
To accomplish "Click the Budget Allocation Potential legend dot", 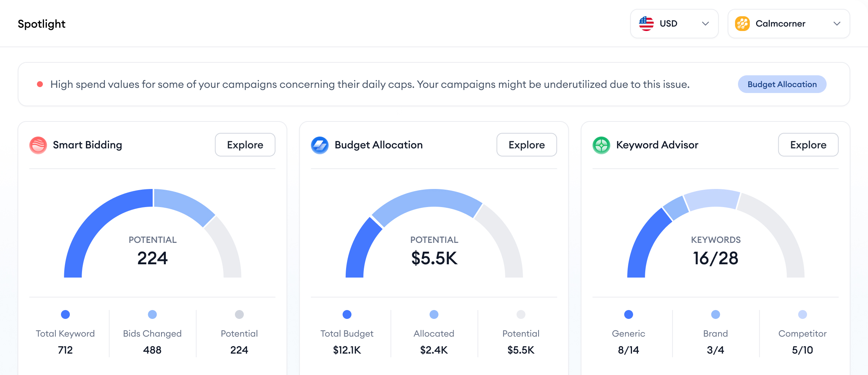I will pyautogui.click(x=521, y=314).
